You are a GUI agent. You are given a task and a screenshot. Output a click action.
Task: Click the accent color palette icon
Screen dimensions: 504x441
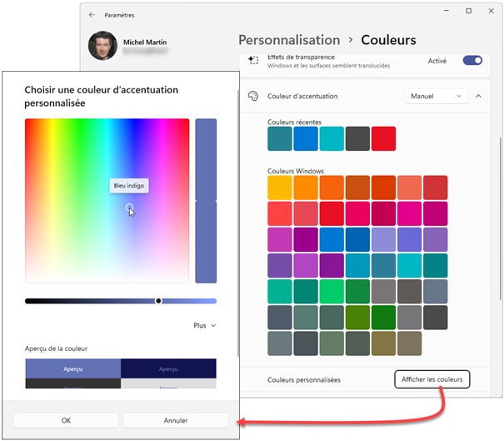coord(254,97)
